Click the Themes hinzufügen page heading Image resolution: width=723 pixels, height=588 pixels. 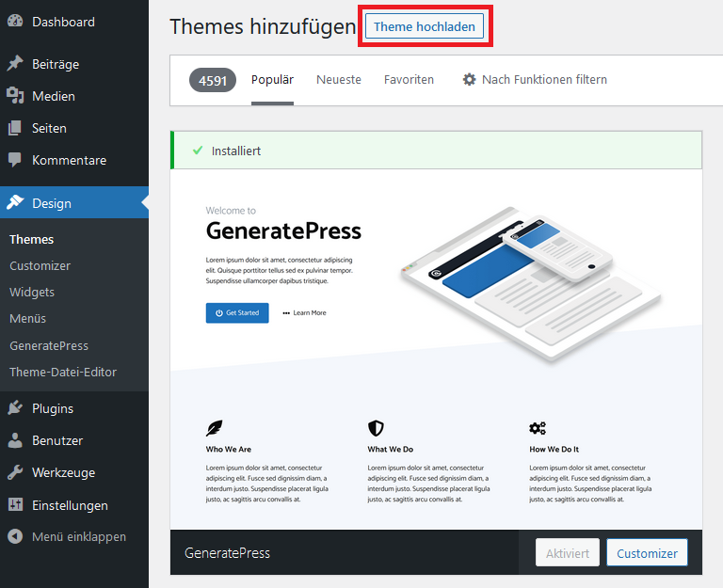[x=263, y=26]
